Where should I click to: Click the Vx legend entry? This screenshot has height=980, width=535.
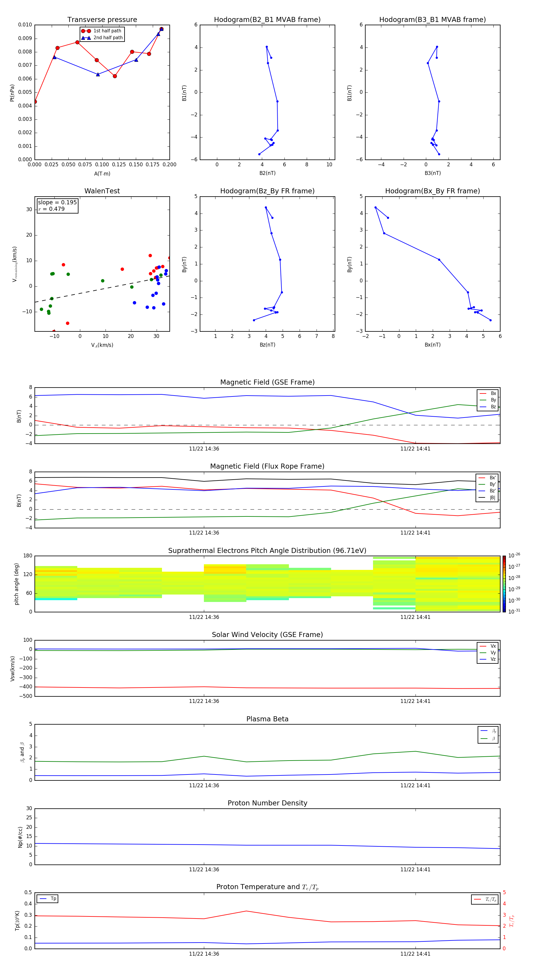[488, 646]
